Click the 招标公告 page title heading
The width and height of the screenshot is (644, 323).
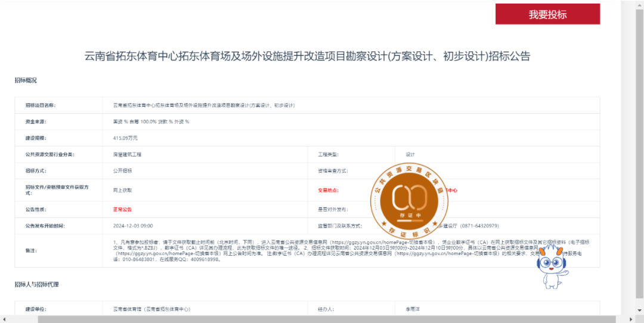pyautogui.click(x=307, y=57)
